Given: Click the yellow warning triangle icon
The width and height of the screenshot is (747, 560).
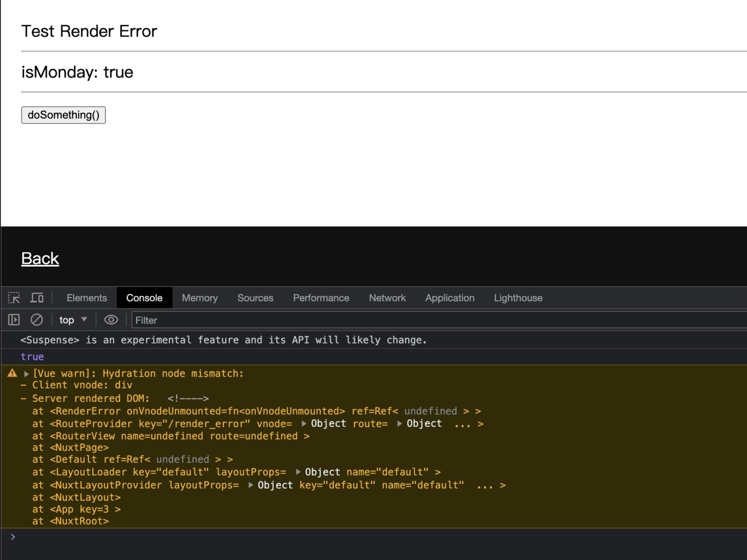Looking at the screenshot, I should click(x=12, y=373).
